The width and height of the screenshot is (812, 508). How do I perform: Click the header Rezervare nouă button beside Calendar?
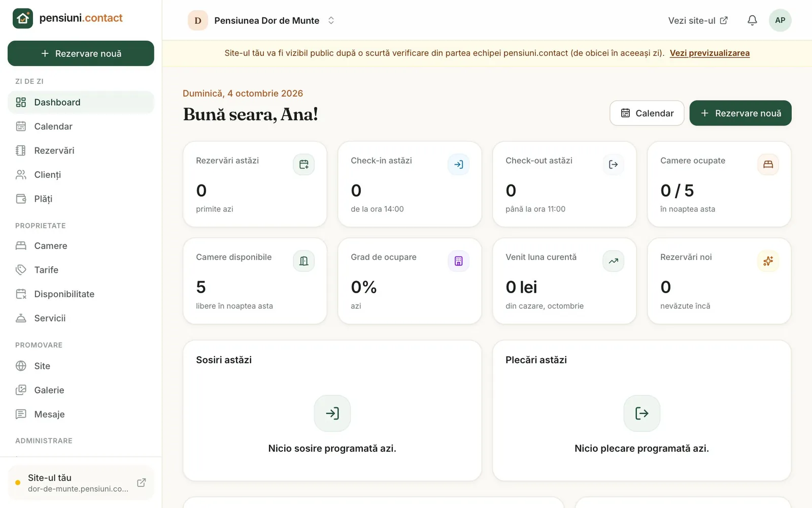click(740, 113)
